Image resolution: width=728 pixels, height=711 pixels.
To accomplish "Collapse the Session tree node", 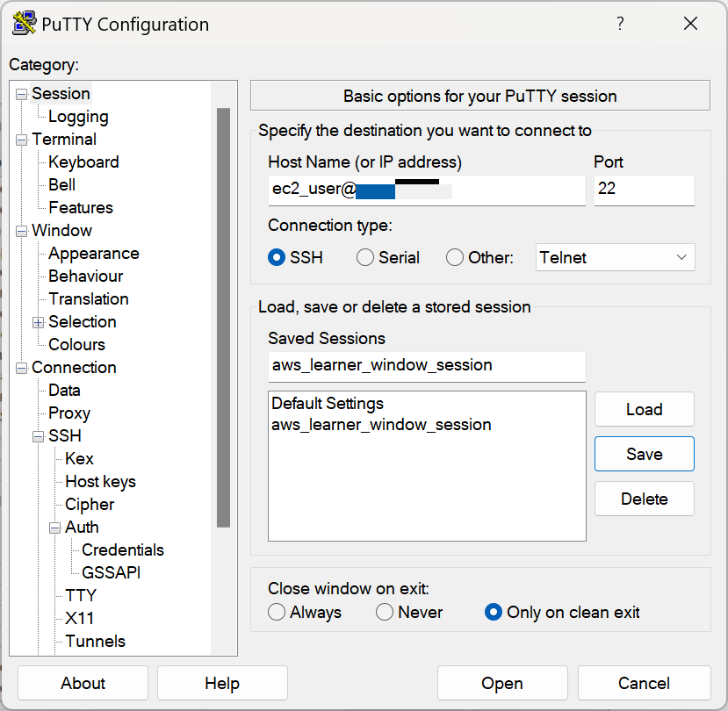I will pyautogui.click(x=21, y=94).
